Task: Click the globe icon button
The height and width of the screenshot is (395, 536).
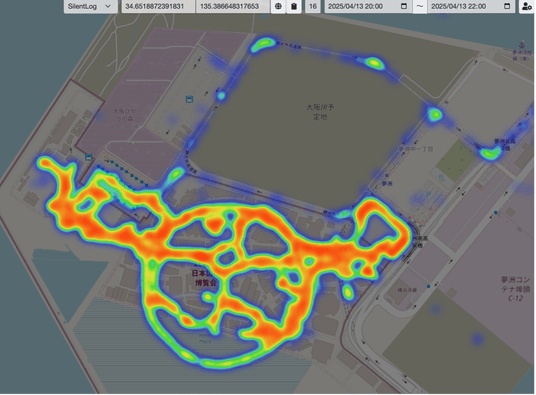Action: pyautogui.click(x=278, y=6)
